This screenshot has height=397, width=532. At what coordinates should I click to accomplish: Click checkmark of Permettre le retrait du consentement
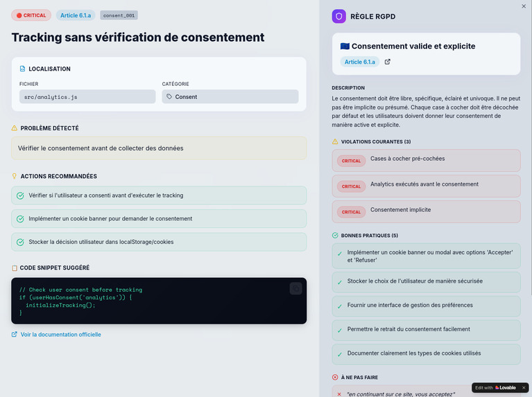click(340, 330)
